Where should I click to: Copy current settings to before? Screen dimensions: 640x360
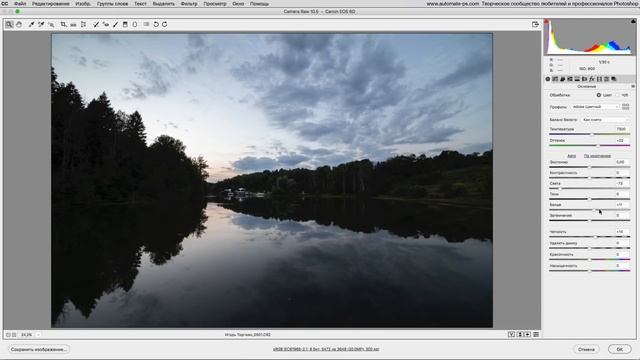pos(528,334)
